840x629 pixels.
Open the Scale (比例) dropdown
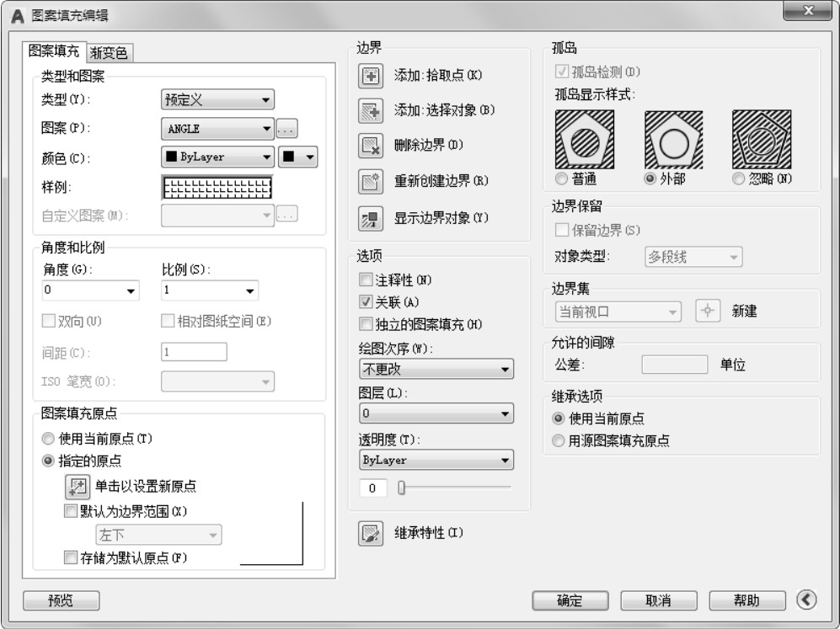click(x=210, y=291)
